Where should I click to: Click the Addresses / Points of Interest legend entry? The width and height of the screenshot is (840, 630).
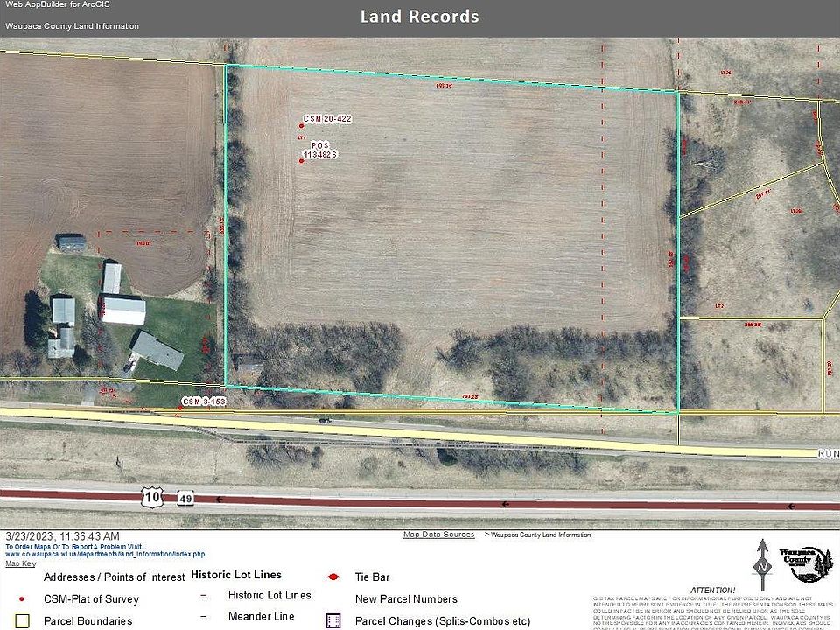114,577
